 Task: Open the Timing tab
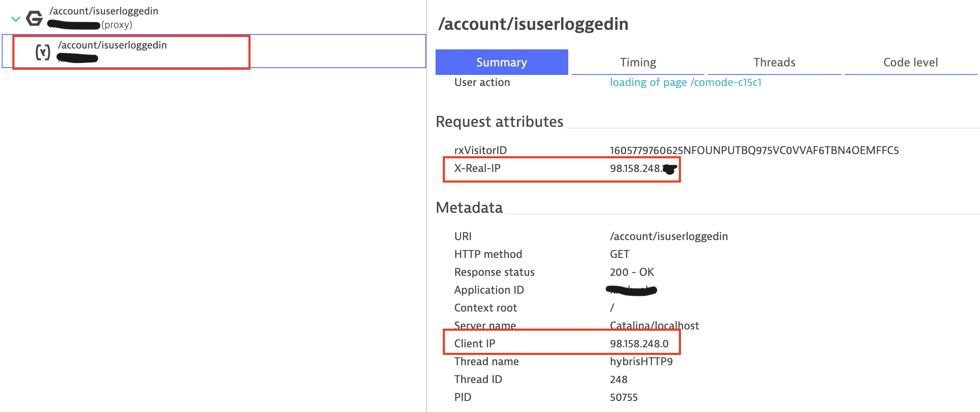(x=638, y=62)
